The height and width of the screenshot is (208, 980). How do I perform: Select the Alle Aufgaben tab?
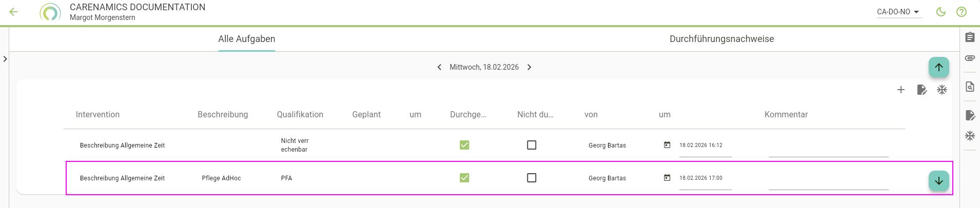(246, 39)
